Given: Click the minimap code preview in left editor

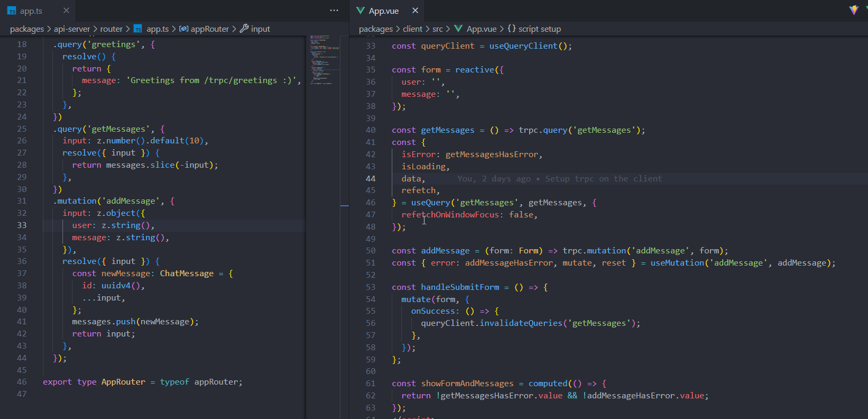Looking at the screenshot, I should [322, 59].
